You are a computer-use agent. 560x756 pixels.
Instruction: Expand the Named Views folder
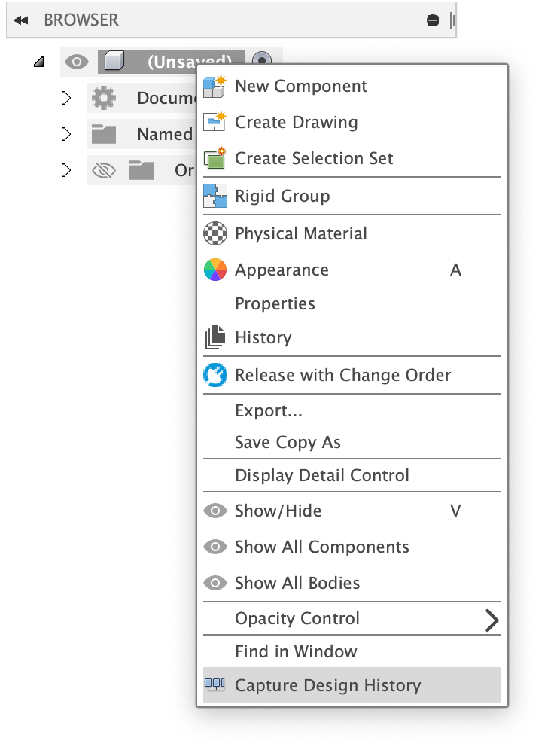tap(65, 134)
